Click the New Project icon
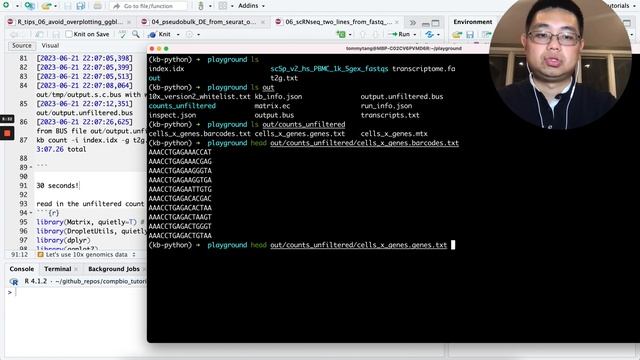The image size is (640, 360). coord(29,6)
